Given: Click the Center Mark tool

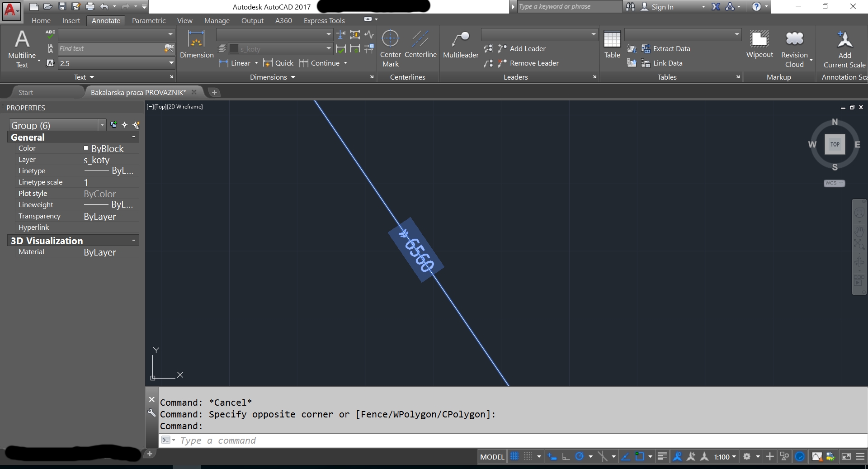Looking at the screenshot, I should click(390, 48).
